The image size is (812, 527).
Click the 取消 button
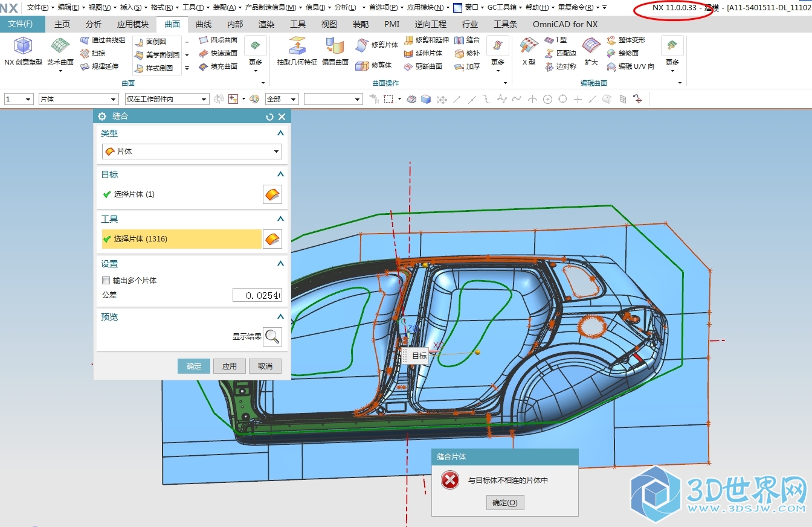(265, 366)
